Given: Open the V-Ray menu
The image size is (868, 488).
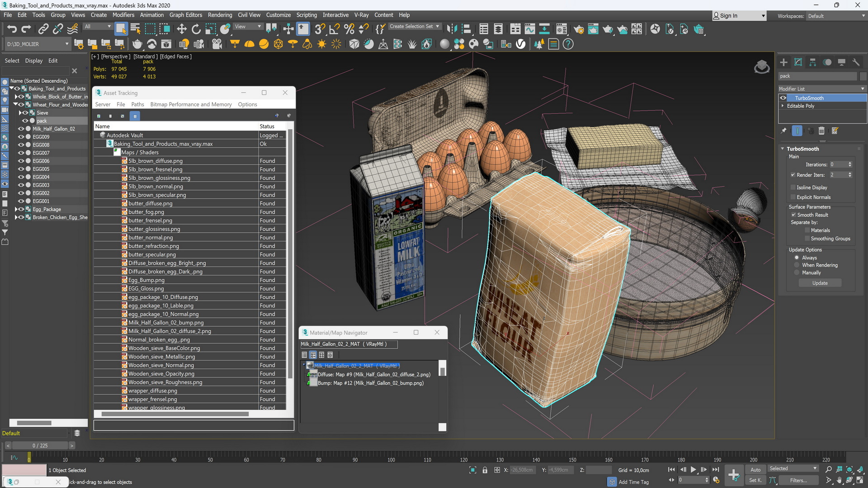Looking at the screenshot, I should tap(361, 15).
